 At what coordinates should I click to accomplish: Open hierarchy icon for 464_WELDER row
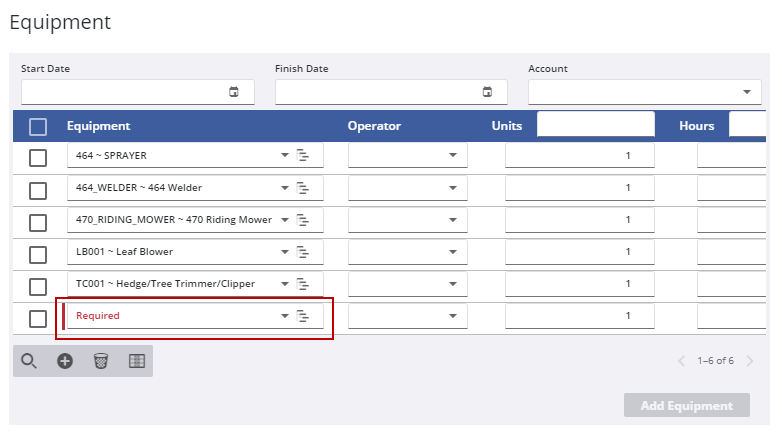click(x=303, y=188)
